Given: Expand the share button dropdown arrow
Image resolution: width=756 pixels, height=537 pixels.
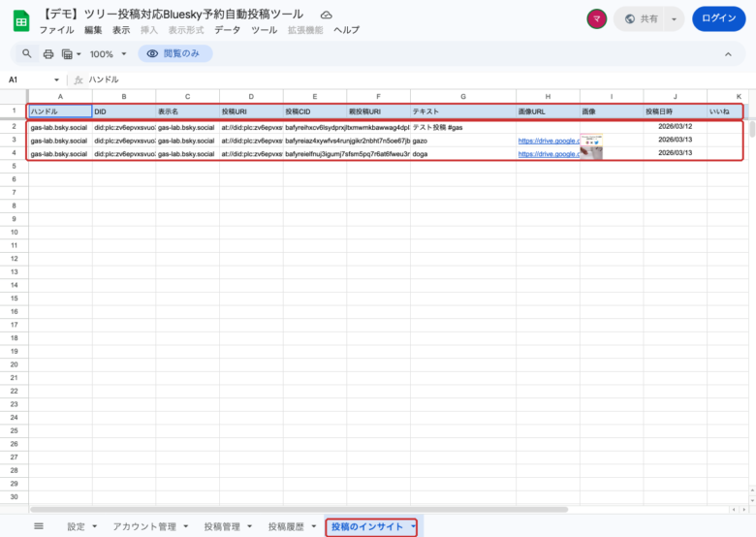Looking at the screenshot, I should click(674, 19).
